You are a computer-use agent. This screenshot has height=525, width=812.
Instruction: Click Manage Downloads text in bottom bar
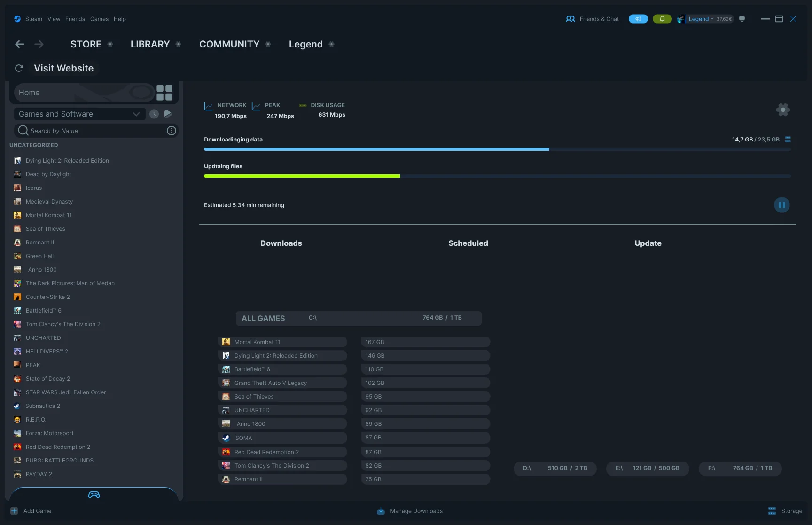point(416,511)
